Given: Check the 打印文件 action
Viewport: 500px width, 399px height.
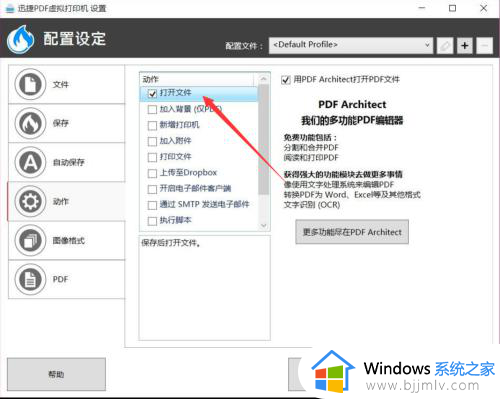Looking at the screenshot, I should tap(152, 157).
